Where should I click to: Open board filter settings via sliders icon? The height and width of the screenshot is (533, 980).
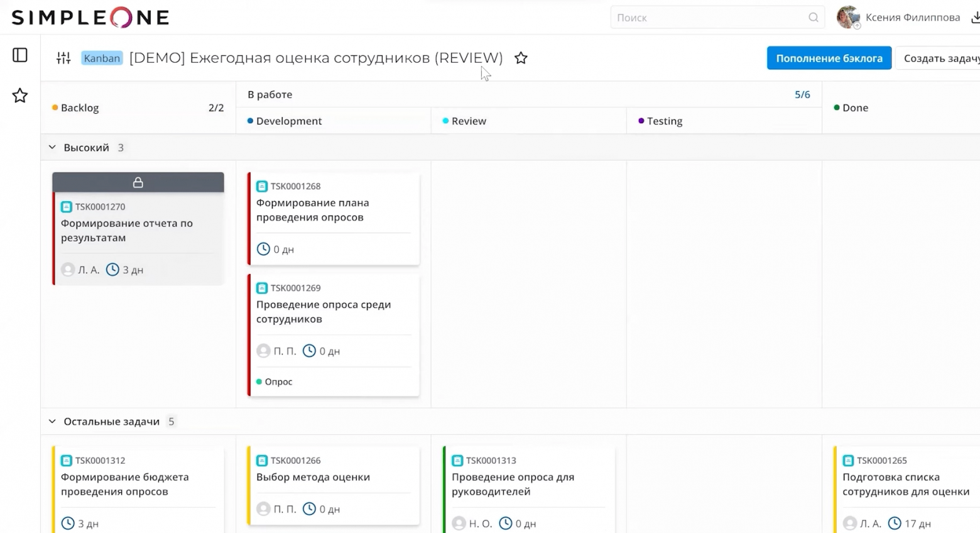click(x=63, y=57)
